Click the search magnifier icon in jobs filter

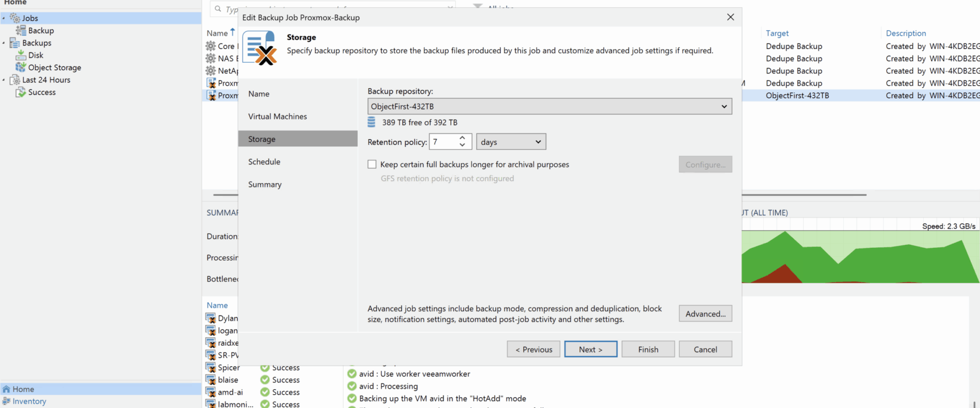[x=218, y=9]
